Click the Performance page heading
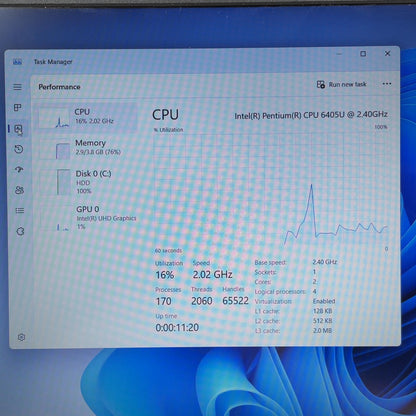 pos(59,87)
